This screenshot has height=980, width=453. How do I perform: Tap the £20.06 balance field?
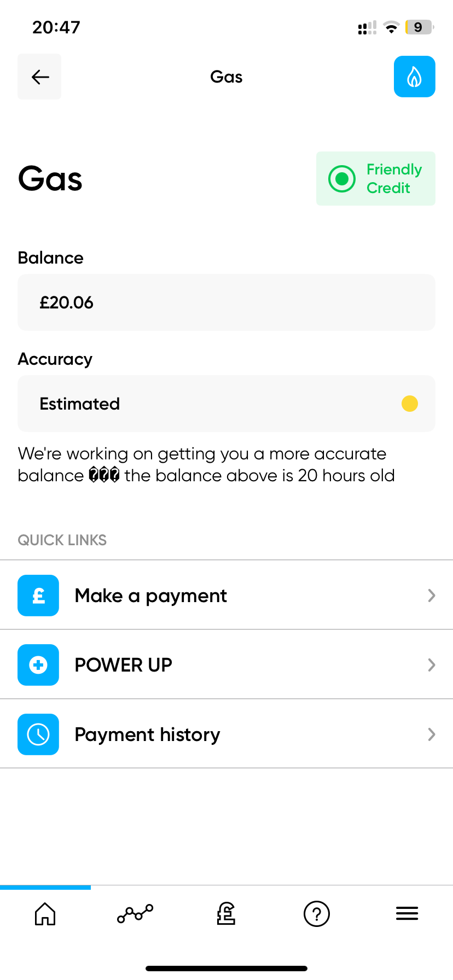(x=226, y=302)
